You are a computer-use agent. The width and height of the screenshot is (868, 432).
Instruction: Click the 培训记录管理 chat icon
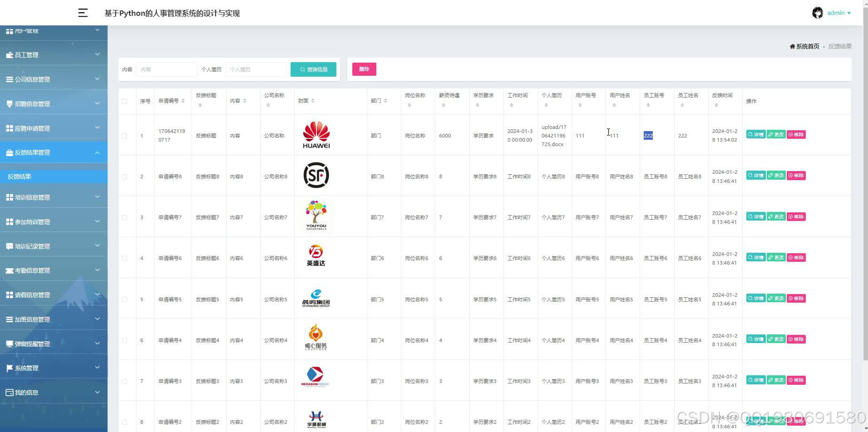9,246
